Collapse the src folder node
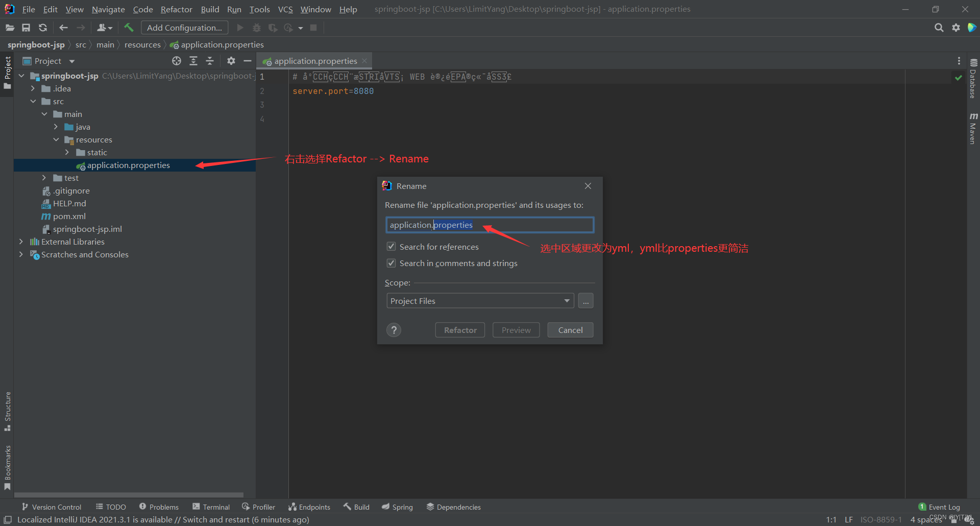 33,101
